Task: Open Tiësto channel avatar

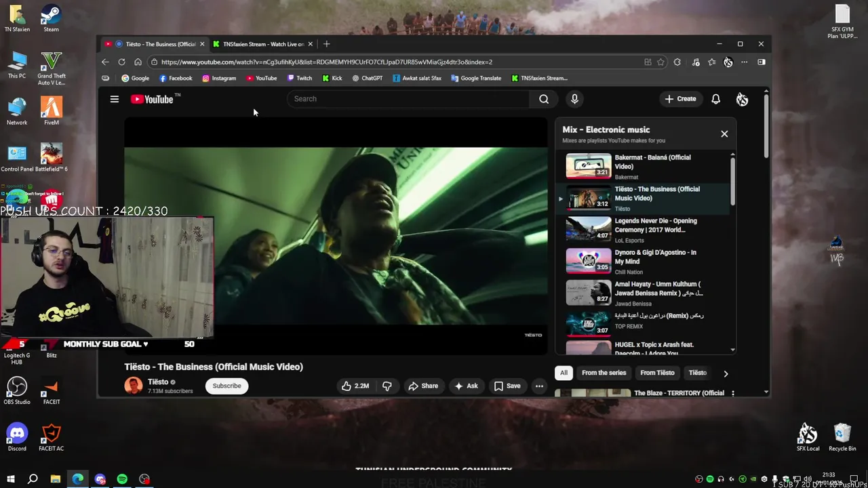Action: pyautogui.click(x=134, y=386)
